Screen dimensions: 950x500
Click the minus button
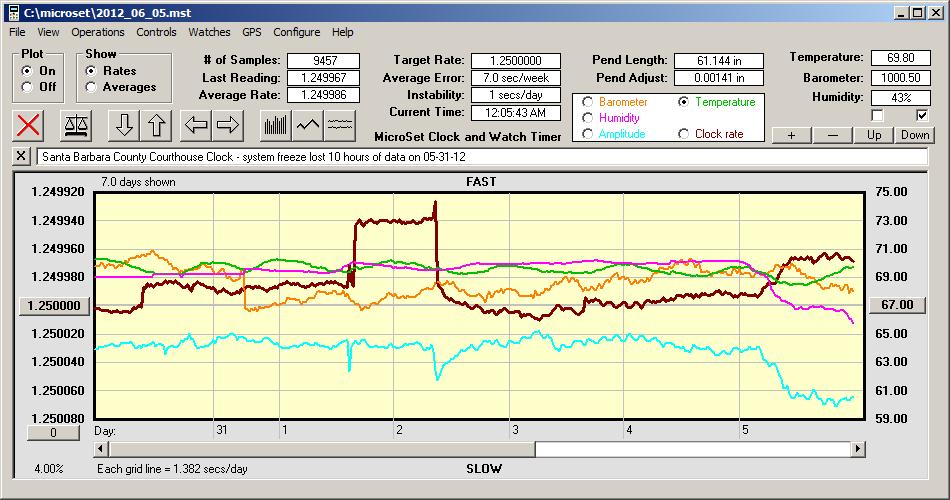click(x=832, y=135)
